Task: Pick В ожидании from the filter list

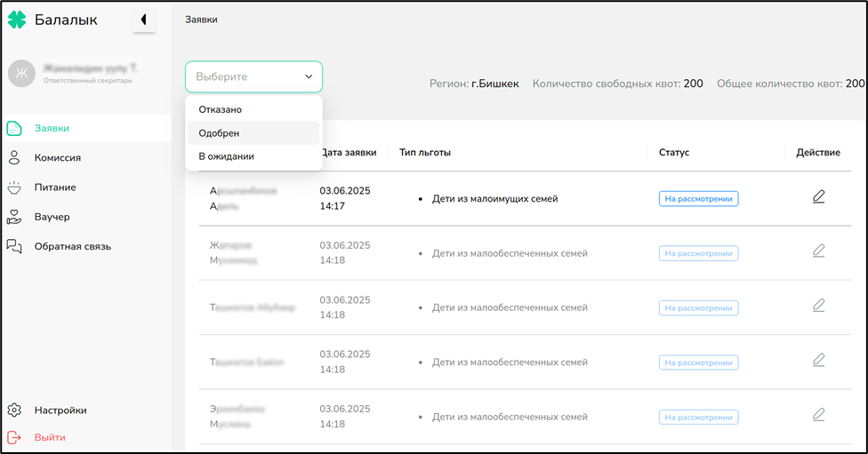Action: [253, 156]
